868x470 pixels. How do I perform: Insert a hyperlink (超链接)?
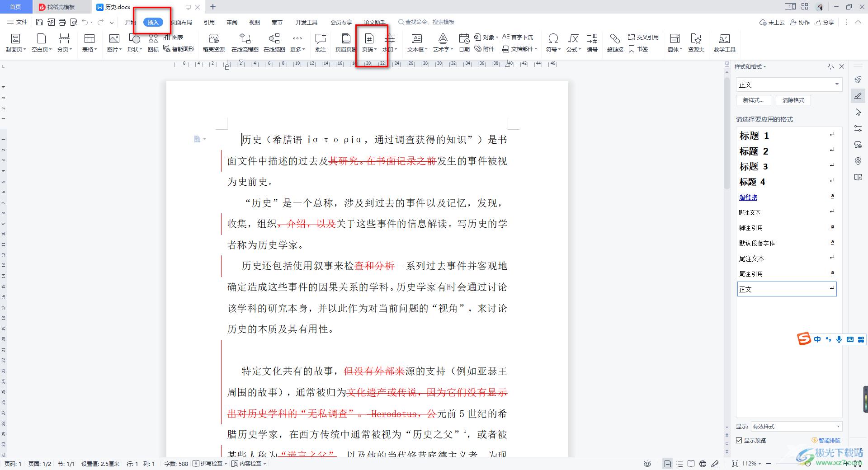coord(615,43)
